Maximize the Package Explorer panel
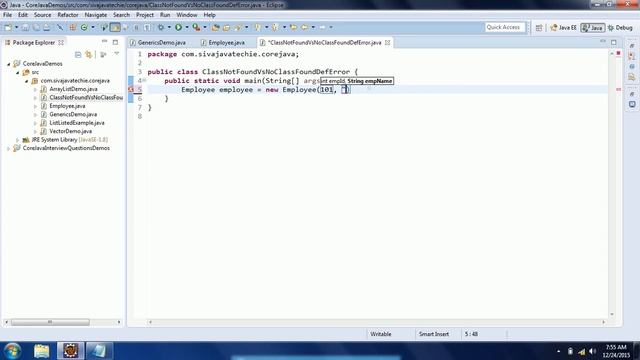This screenshot has width=640, height=360. (x=116, y=42)
